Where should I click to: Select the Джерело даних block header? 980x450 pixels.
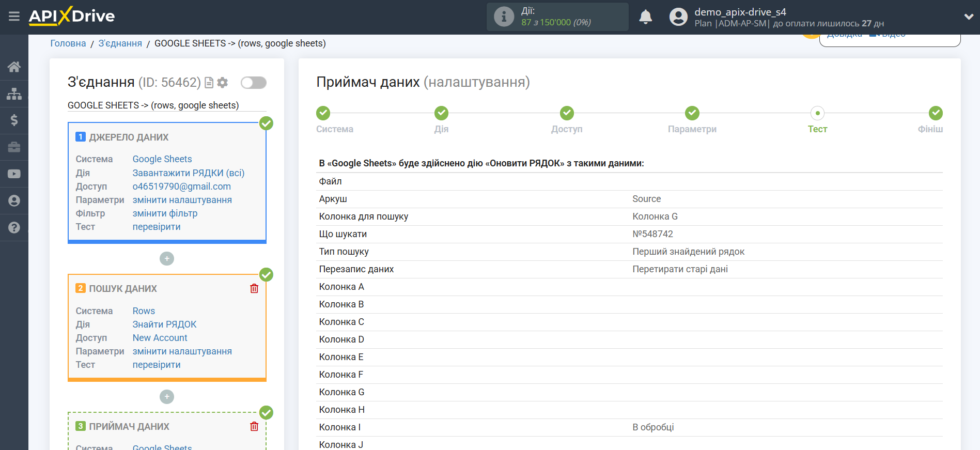[x=129, y=137]
